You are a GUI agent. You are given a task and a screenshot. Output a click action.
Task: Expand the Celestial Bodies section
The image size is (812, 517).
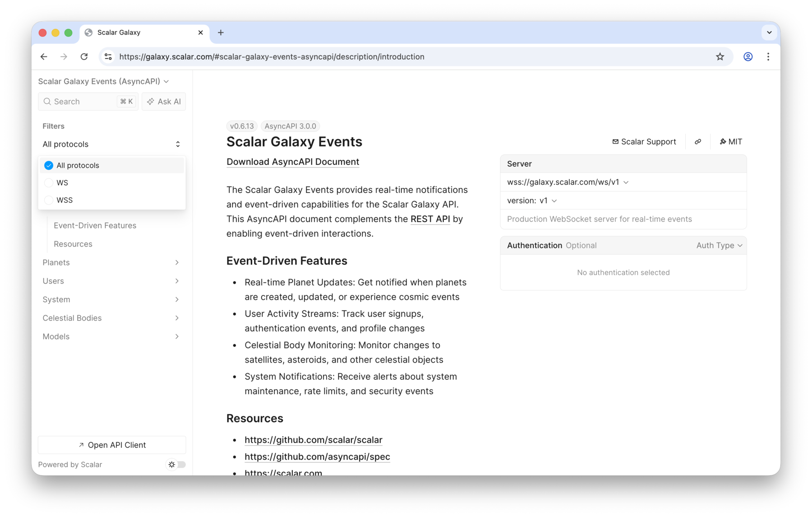112,318
